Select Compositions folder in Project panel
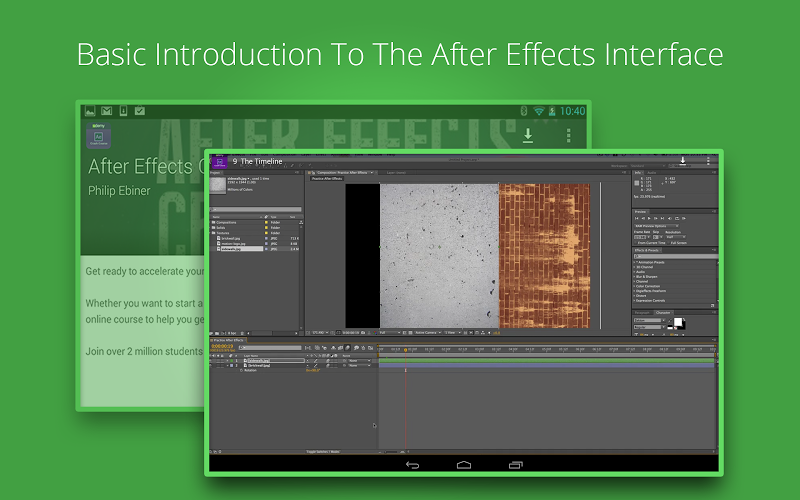Viewport: 800px width, 500px height. click(x=226, y=222)
